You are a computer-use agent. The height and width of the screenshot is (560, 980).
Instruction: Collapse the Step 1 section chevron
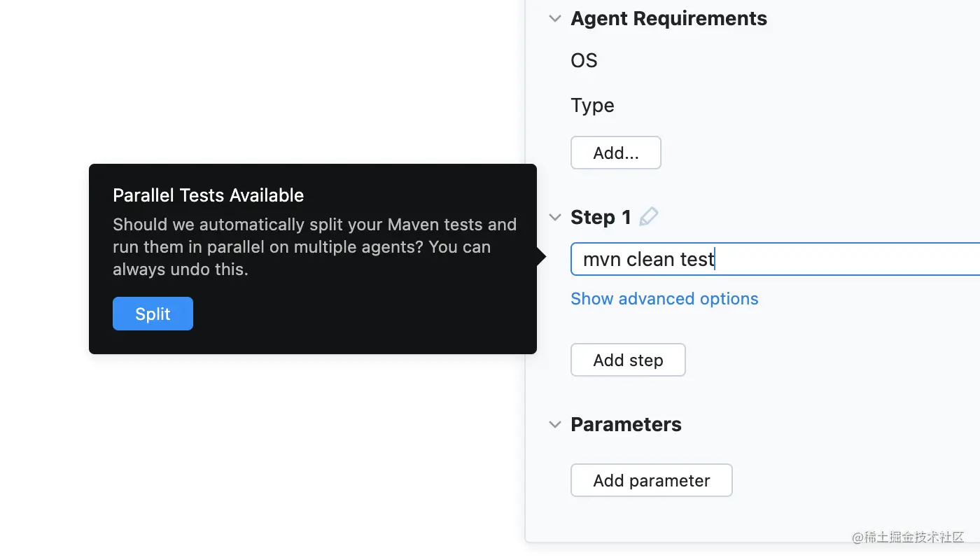click(555, 218)
